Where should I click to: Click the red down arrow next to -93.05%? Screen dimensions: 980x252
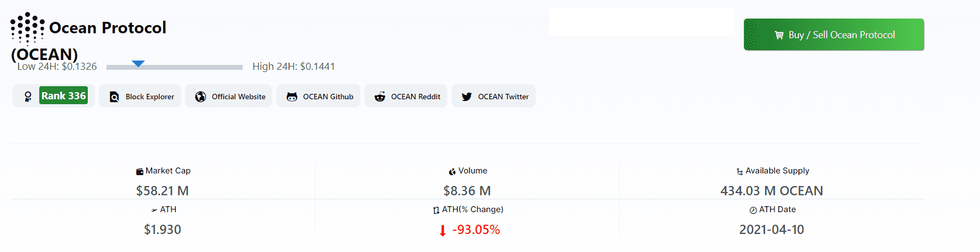tap(443, 231)
